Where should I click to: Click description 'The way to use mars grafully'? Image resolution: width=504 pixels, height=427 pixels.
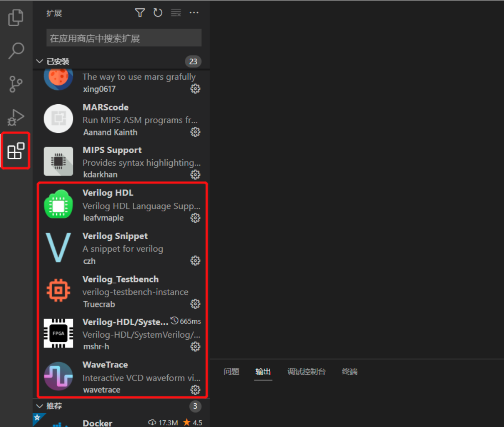(139, 77)
